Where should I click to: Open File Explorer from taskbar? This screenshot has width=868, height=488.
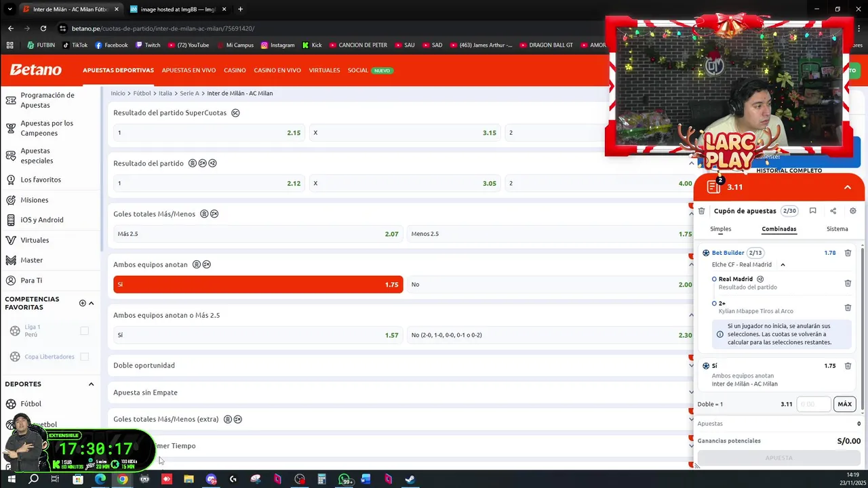pos(189,479)
